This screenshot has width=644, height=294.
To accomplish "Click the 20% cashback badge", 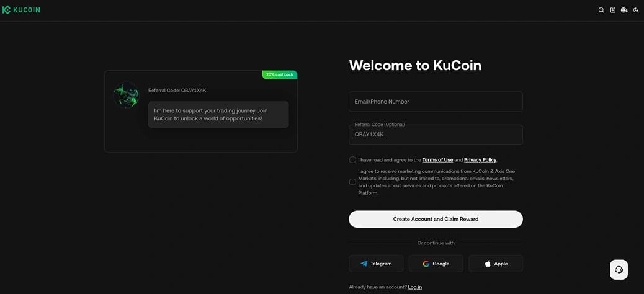I will coord(280,74).
